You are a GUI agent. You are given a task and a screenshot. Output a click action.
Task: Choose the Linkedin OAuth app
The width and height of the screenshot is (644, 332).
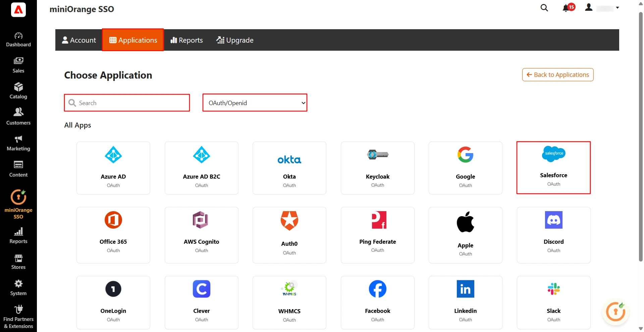pos(466,302)
